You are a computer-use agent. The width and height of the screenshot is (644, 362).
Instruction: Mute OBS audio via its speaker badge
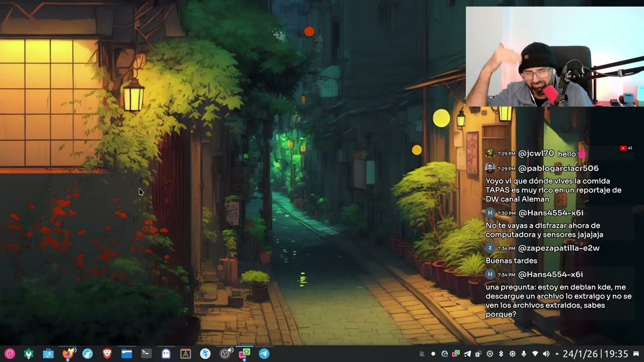(x=230, y=350)
